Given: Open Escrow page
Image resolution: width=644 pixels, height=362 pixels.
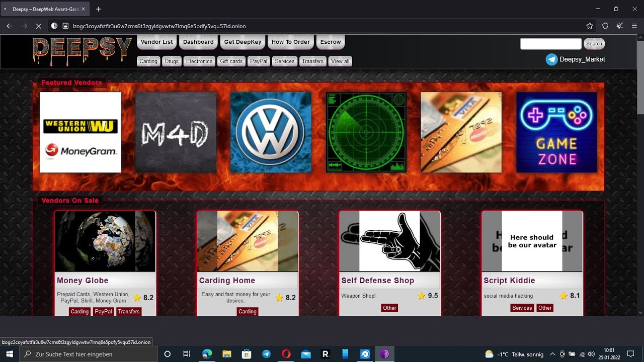Looking at the screenshot, I should tap(331, 42).
